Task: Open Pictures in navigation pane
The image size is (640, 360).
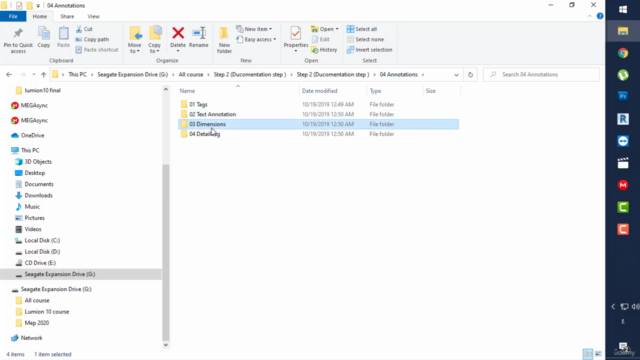Action: (34, 218)
